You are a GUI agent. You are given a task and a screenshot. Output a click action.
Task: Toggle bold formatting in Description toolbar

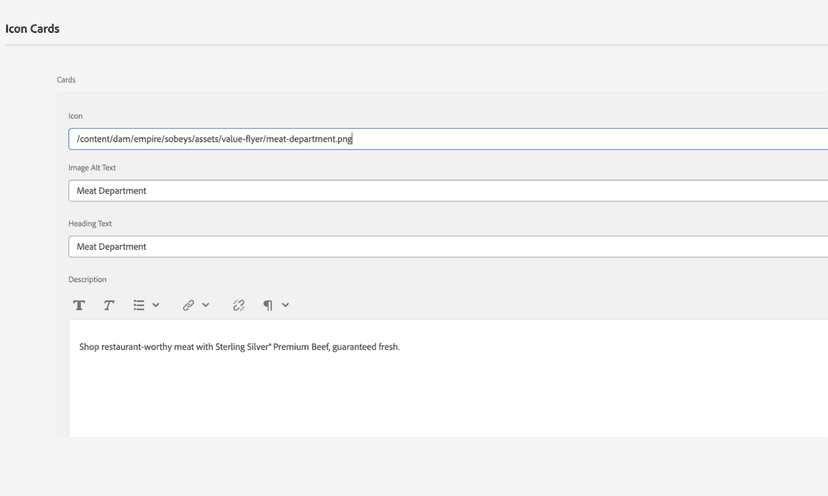[79, 305]
